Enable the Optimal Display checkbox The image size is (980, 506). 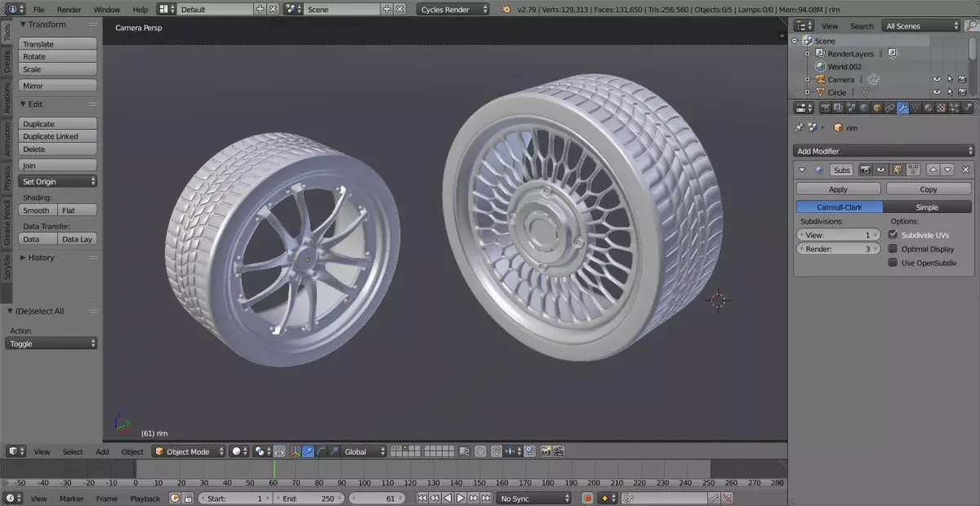coord(893,249)
